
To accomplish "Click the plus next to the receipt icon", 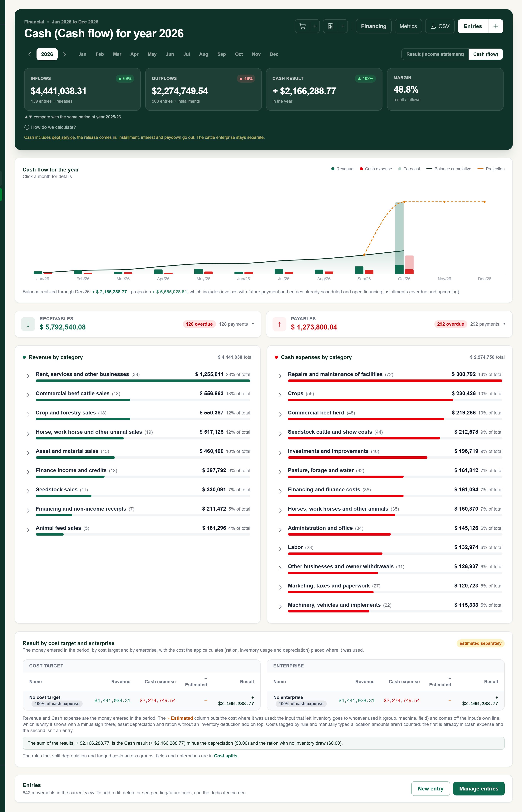I will click(343, 26).
